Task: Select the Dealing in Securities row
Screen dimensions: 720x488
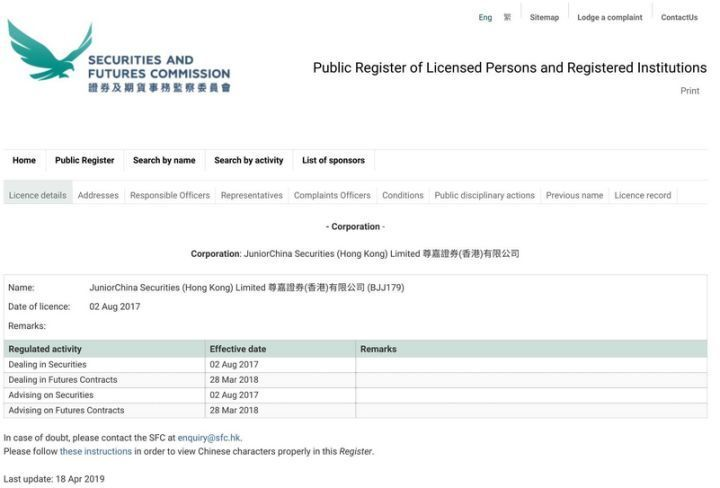Action: click(x=355, y=365)
